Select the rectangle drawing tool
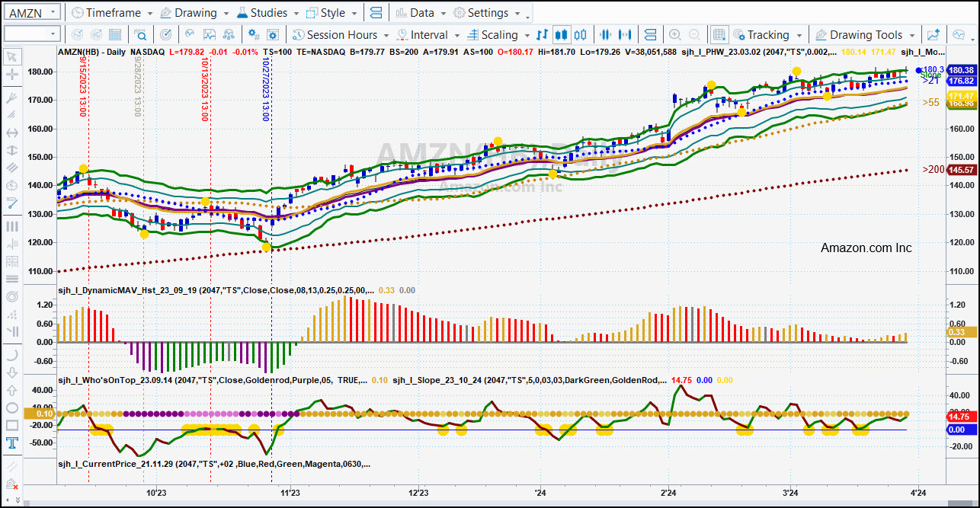Viewport: 980px width, 508px height. point(11,426)
